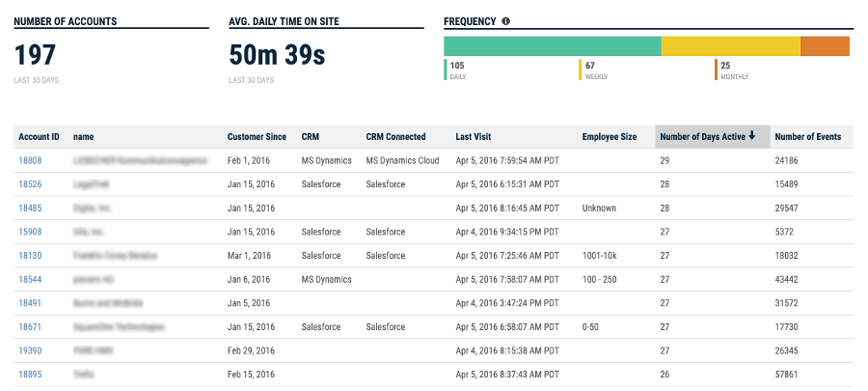Click the 67 Weekly legend entry
The image size is (868, 391).
tap(593, 70)
